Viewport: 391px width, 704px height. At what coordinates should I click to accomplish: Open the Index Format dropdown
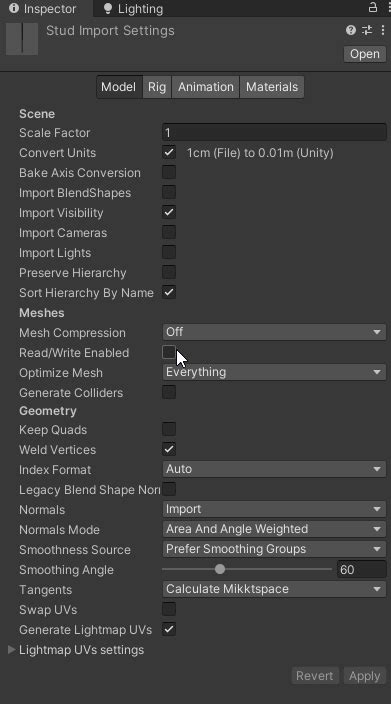tap(274, 469)
